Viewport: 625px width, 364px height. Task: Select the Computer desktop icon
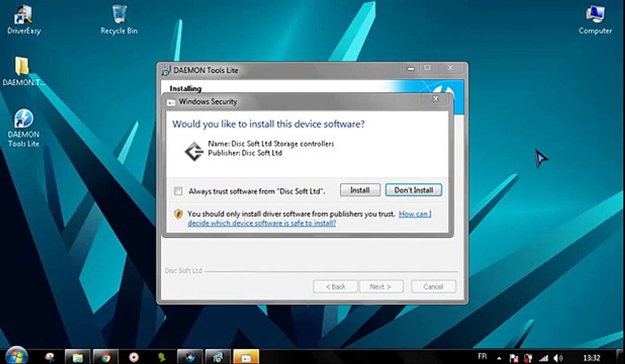[x=595, y=19]
